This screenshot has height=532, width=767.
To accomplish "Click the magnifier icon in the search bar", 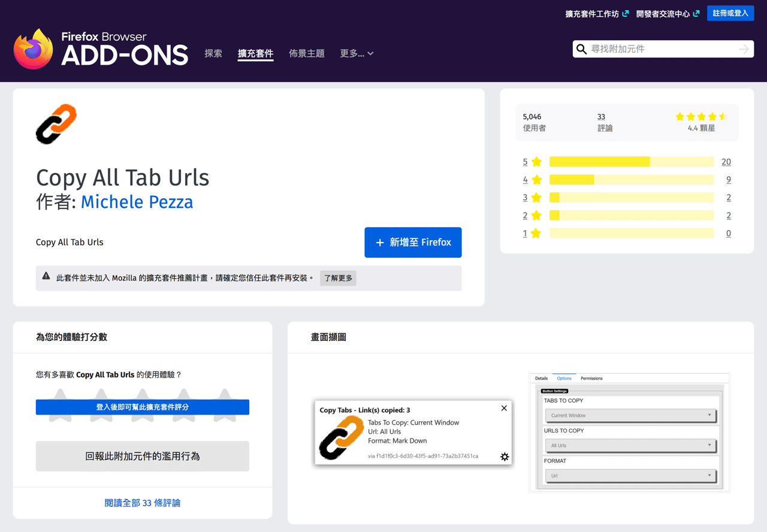I will pyautogui.click(x=581, y=49).
